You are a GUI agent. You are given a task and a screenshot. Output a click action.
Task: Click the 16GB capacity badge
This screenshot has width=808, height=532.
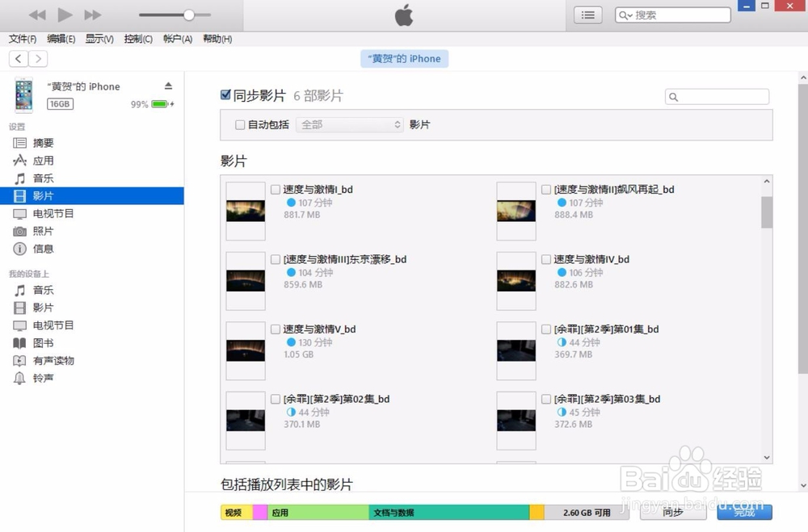coord(60,104)
